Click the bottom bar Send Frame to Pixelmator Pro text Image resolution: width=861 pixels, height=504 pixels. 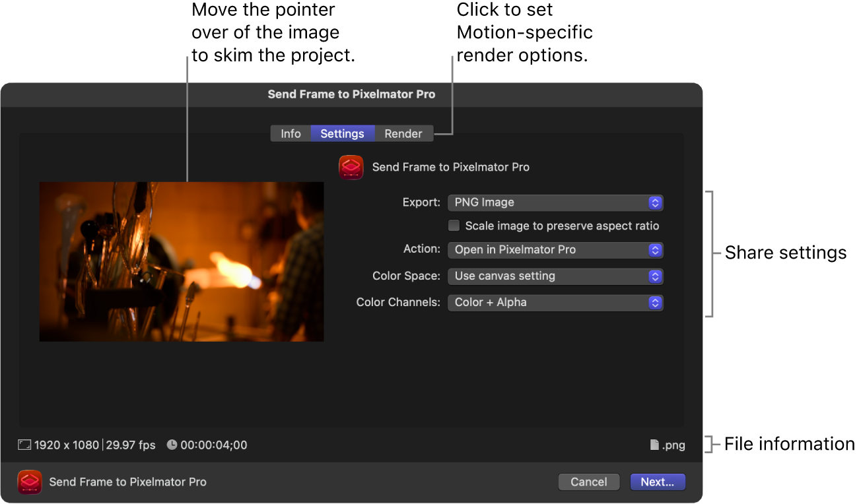pyautogui.click(x=128, y=482)
